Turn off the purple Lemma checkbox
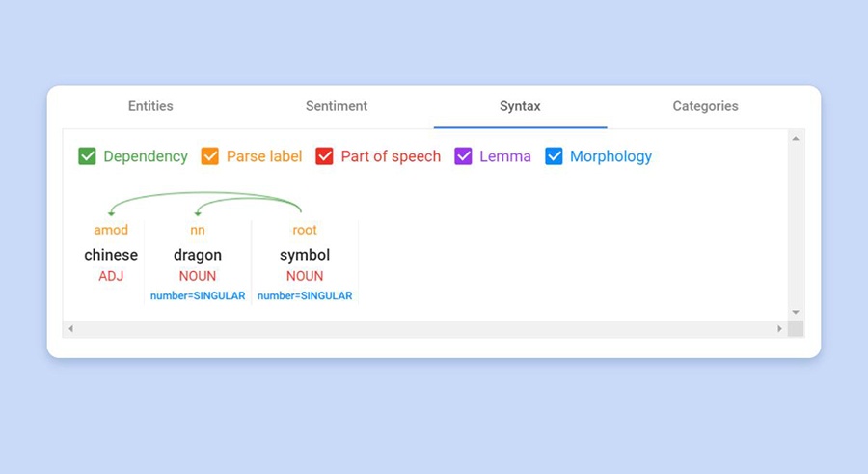Image resolution: width=868 pixels, height=474 pixels. coord(463,156)
